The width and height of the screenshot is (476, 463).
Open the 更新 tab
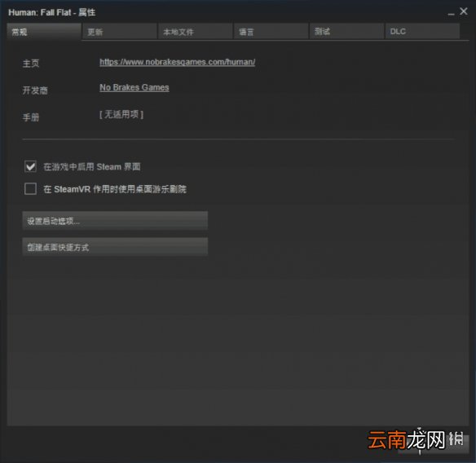[120, 32]
